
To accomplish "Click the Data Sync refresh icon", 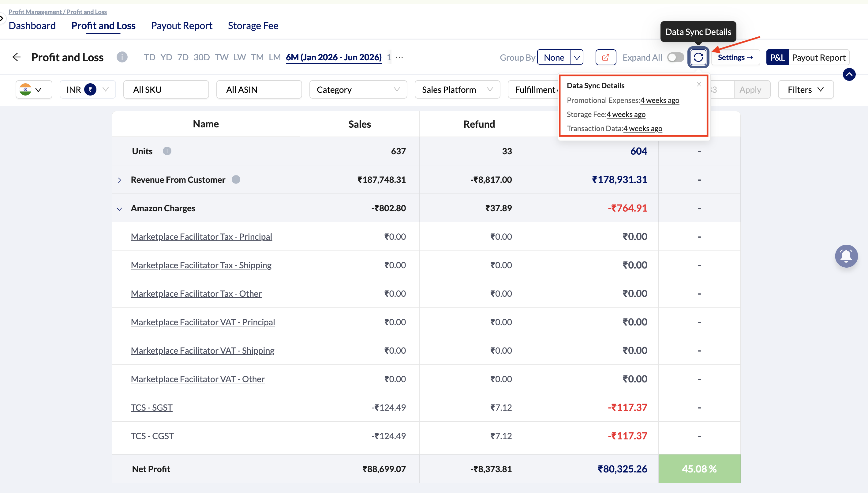I will [x=698, y=57].
